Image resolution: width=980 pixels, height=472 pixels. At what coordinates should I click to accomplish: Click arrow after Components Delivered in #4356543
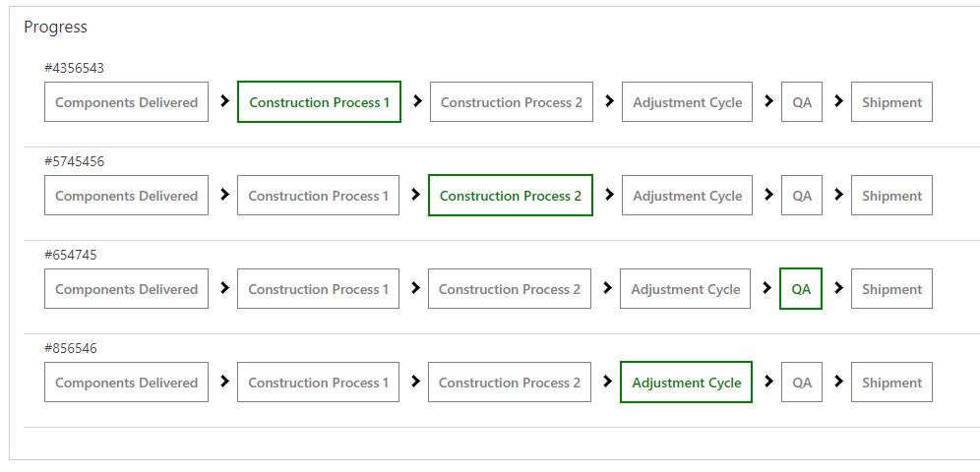224,101
